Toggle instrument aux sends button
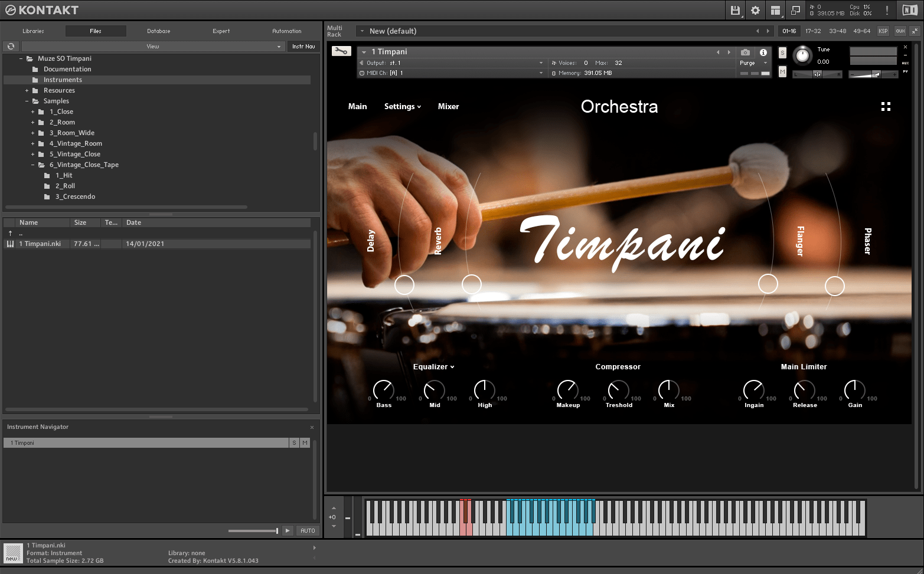This screenshot has width=924, height=574. coord(905,63)
